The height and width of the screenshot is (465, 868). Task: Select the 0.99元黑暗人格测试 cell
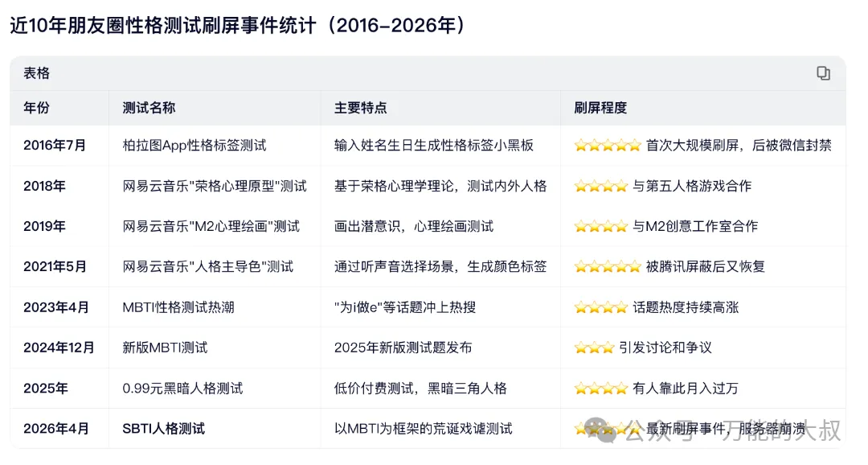click(x=182, y=389)
